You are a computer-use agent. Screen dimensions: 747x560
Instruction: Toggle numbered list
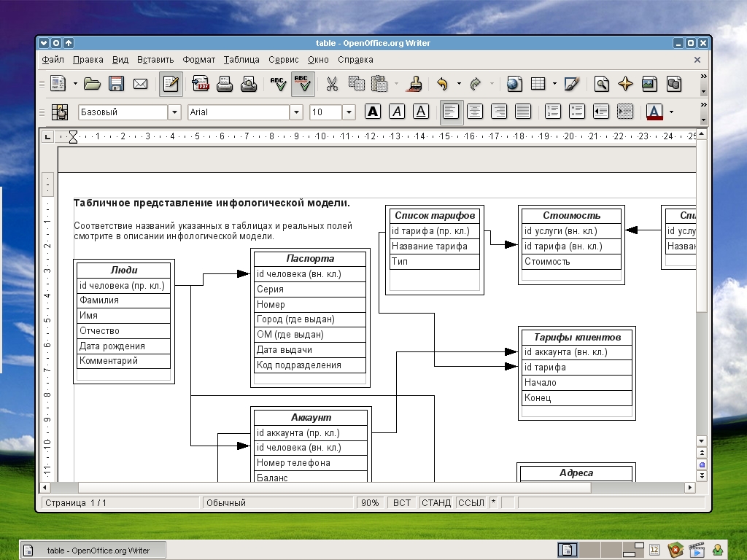coord(553,112)
